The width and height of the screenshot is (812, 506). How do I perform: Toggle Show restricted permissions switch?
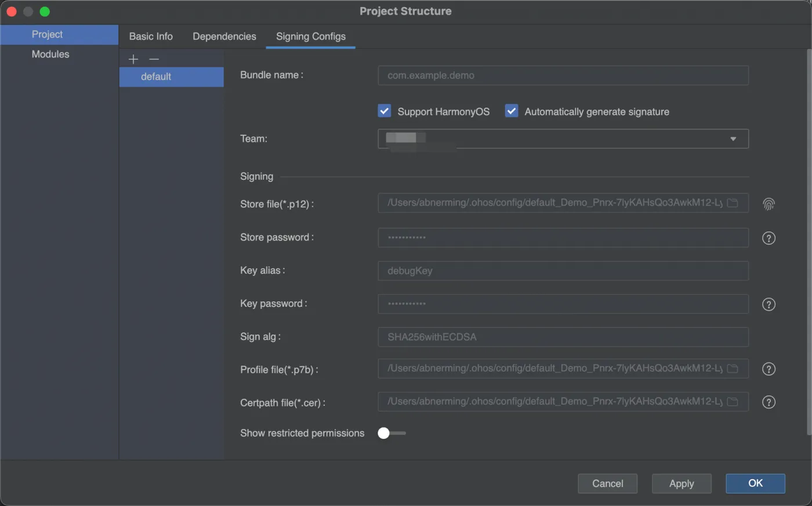pos(391,433)
